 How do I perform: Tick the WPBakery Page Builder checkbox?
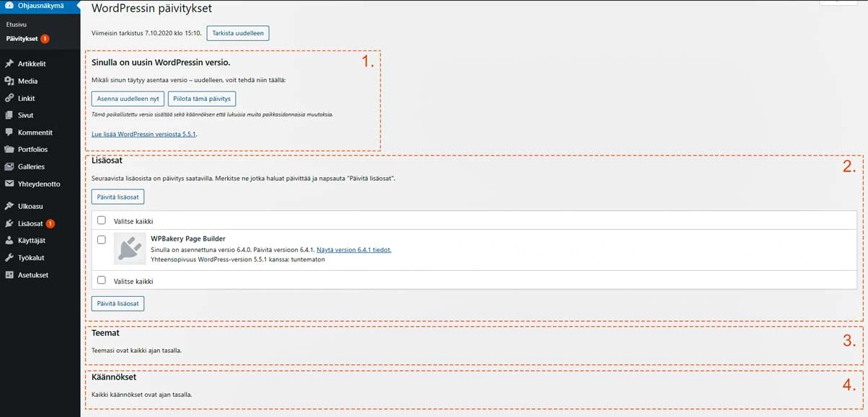[x=102, y=239]
